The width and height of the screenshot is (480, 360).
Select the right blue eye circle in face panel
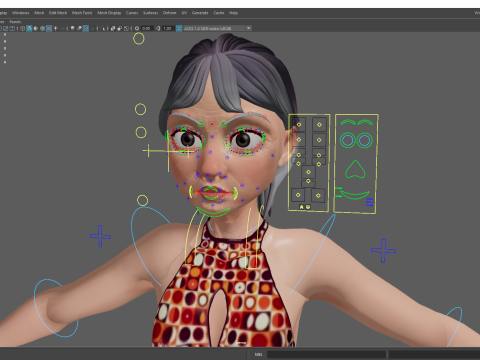coord(365,140)
